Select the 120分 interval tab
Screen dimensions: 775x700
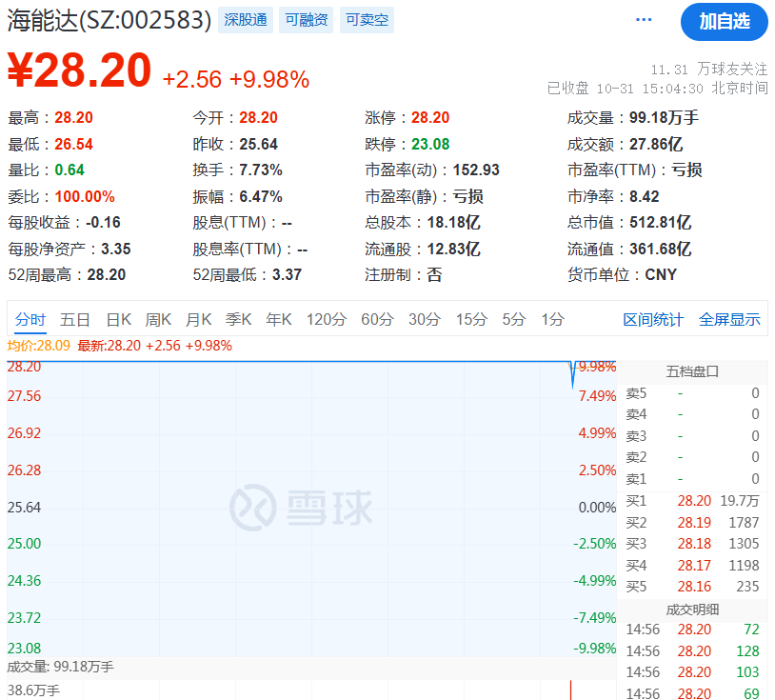[327, 319]
